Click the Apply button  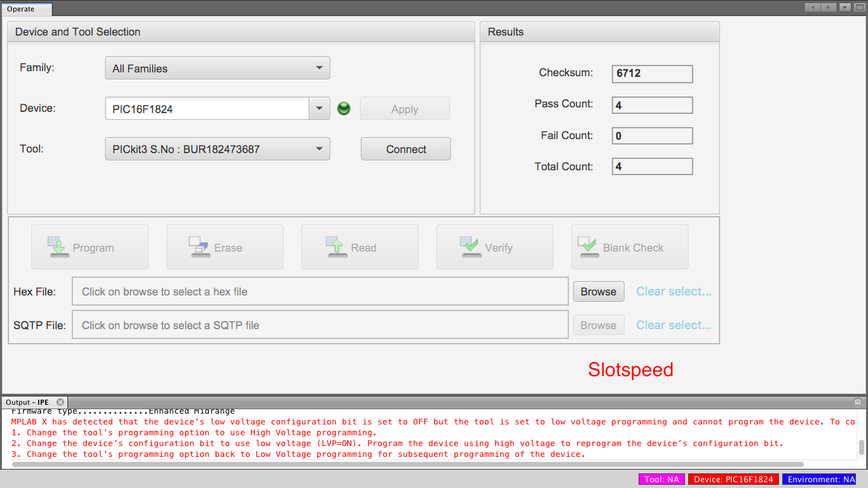(405, 109)
